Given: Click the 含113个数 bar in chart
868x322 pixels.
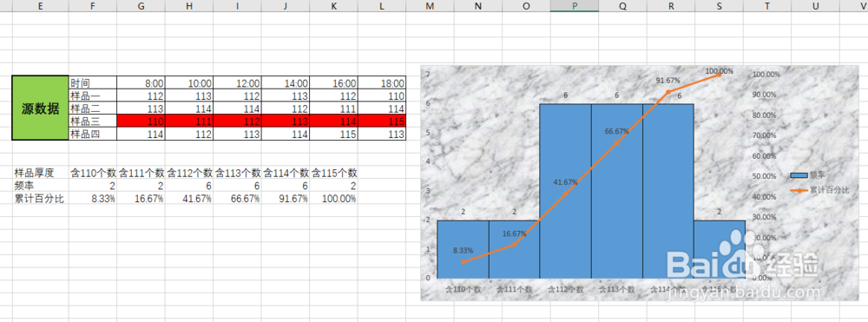Looking at the screenshot, I should click(616, 191).
